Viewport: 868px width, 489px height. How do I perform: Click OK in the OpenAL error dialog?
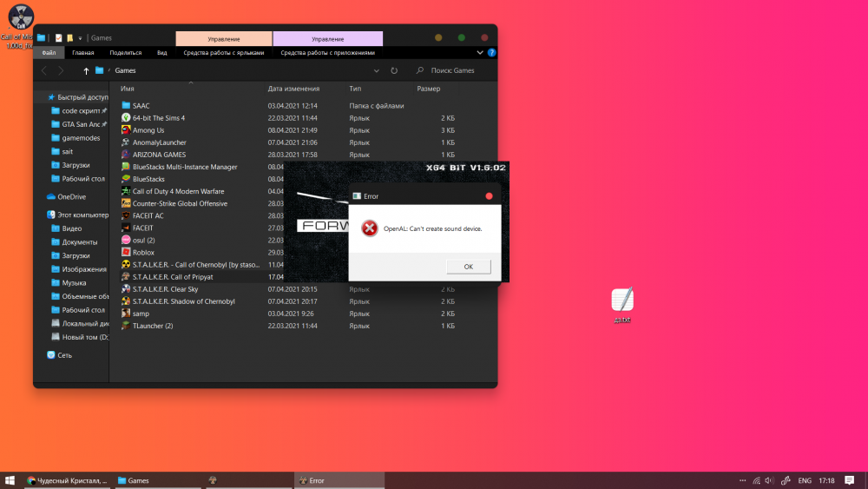pos(468,267)
